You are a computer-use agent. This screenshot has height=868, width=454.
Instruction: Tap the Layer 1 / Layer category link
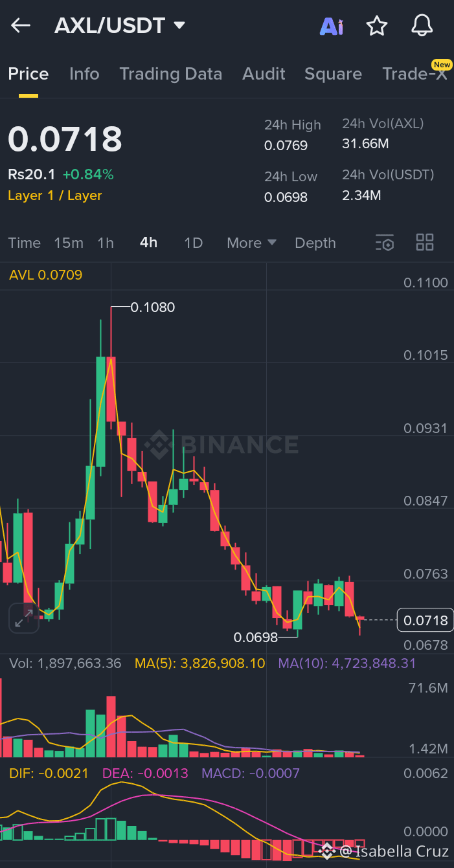click(55, 195)
